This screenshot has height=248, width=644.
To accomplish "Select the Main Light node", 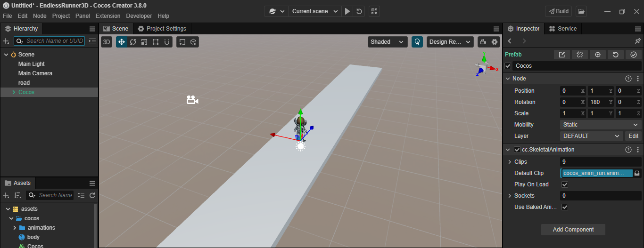I will click(x=32, y=64).
